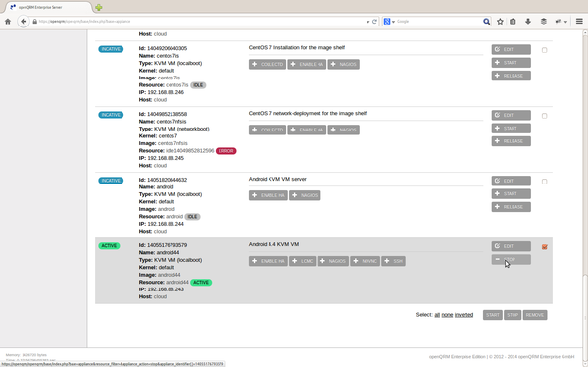
Task: Tick the checkbox for centos7nfsis appliance
Action: coord(544,116)
